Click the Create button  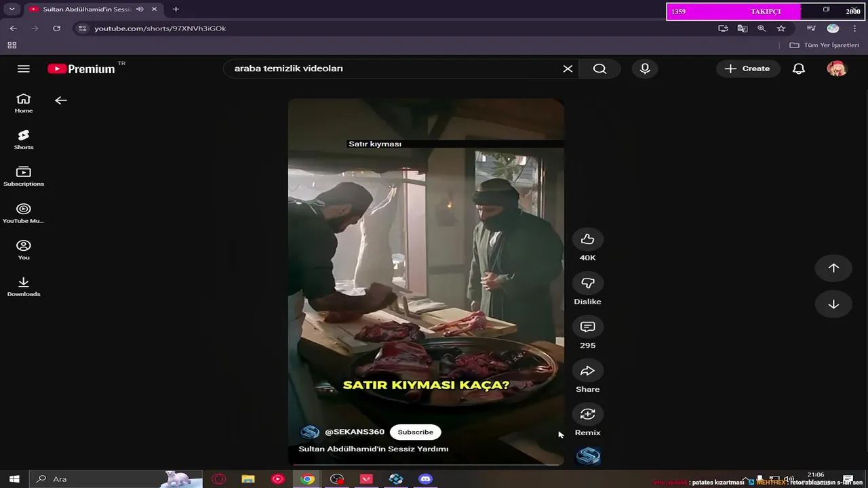point(747,68)
